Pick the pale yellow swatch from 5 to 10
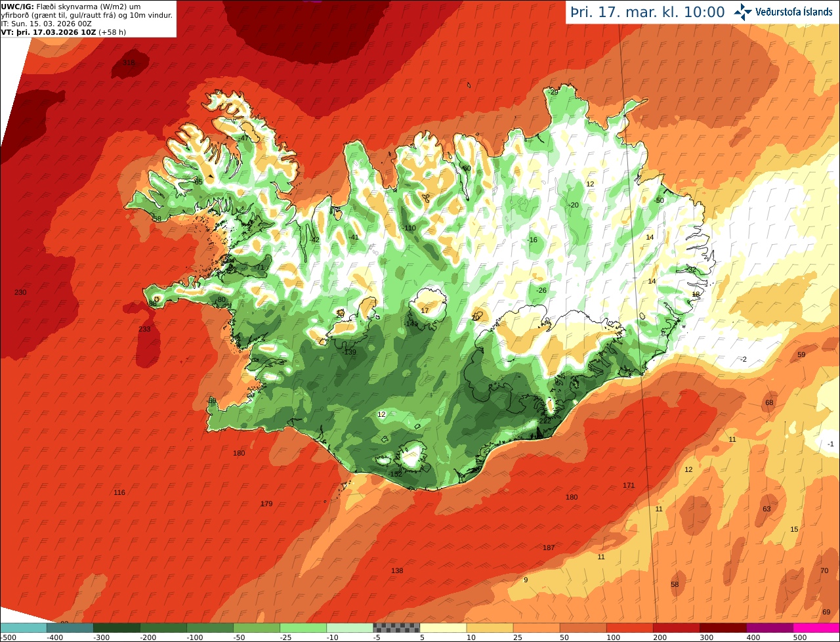 [443, 628]
